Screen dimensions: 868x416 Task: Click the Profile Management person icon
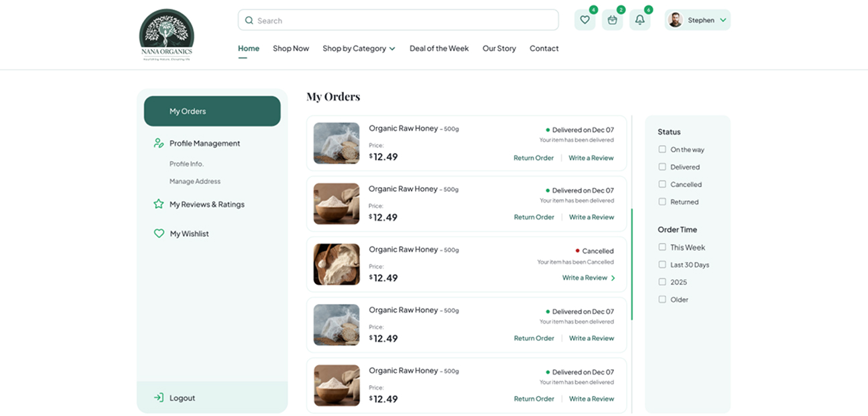pyautogui.click(x=158, y=143)
